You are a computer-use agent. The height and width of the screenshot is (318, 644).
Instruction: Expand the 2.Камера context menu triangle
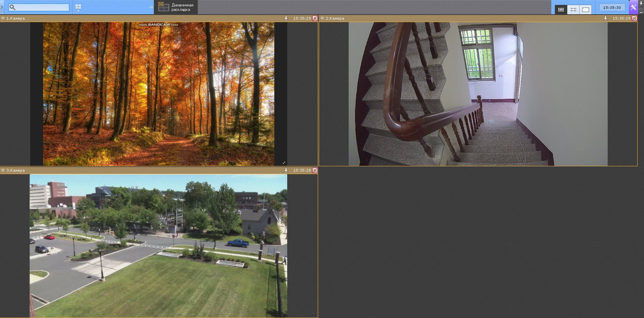coord(323,18)
